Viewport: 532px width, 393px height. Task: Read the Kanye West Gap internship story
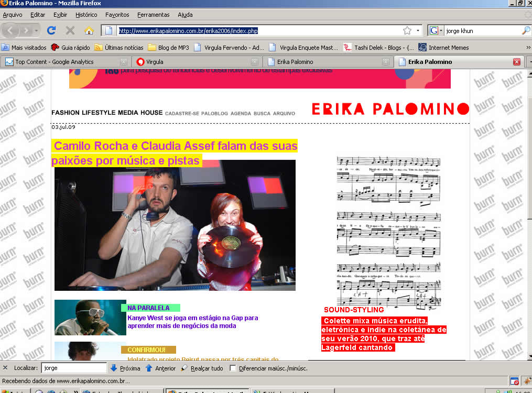coord(193,322)
